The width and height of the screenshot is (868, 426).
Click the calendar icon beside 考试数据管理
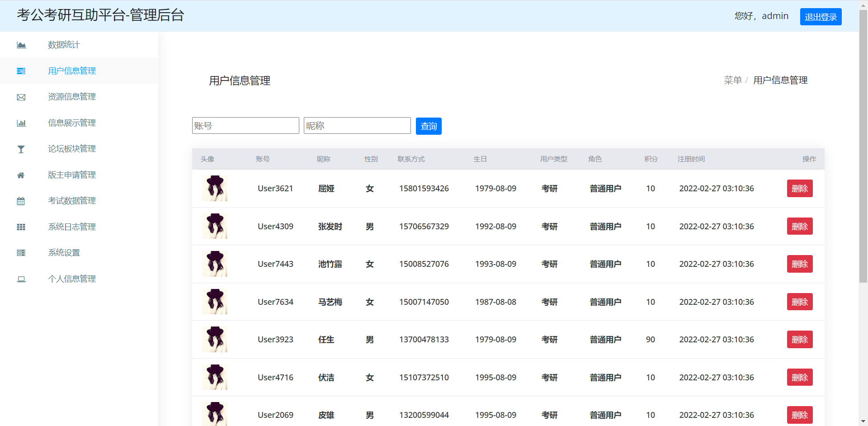pyautogui.click(x=21, y=201)
